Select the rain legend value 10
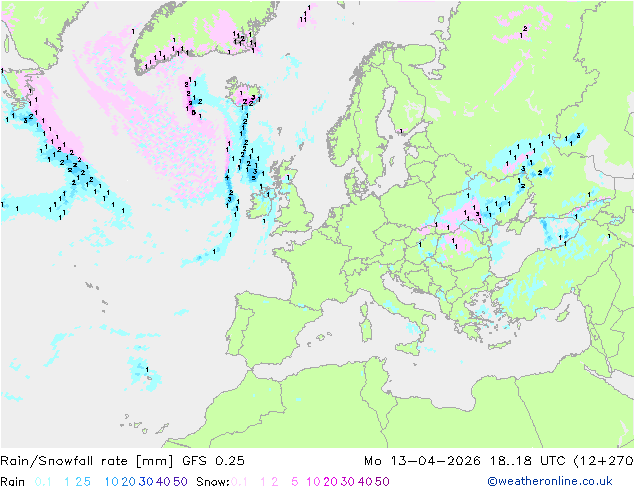The width and height of the screenshot is (634, 490). [x=112, y=482]
